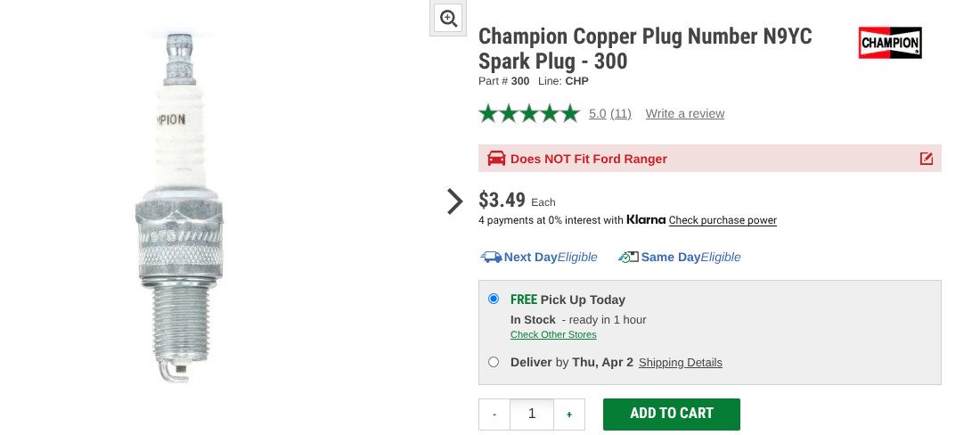Select the Deliver by Thu, Apr 2 option

click(494, 362)
